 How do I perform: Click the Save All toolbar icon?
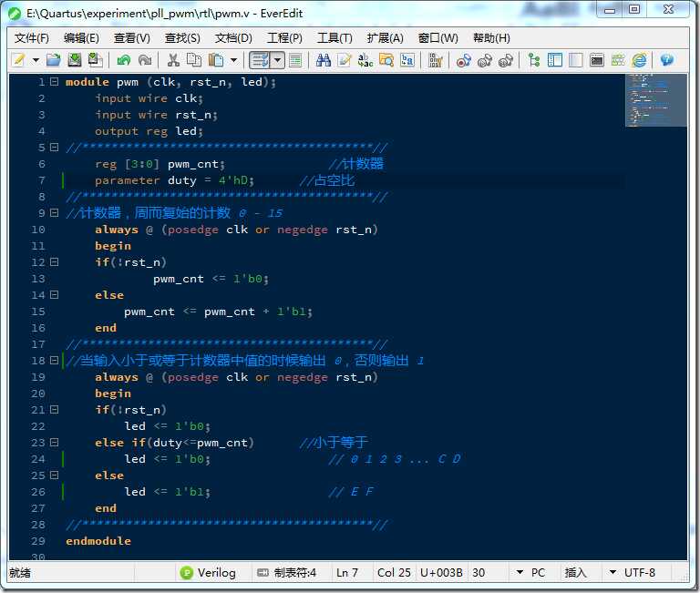(95, 60)
